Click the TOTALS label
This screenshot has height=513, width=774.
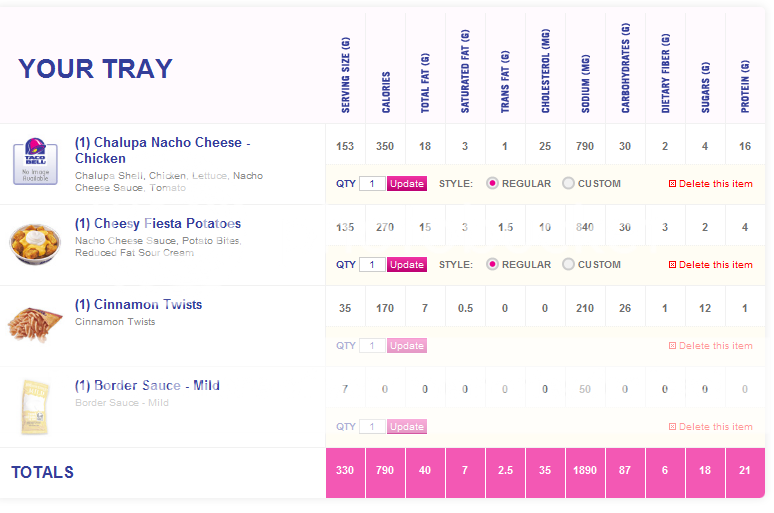click(x=42, y=473)
